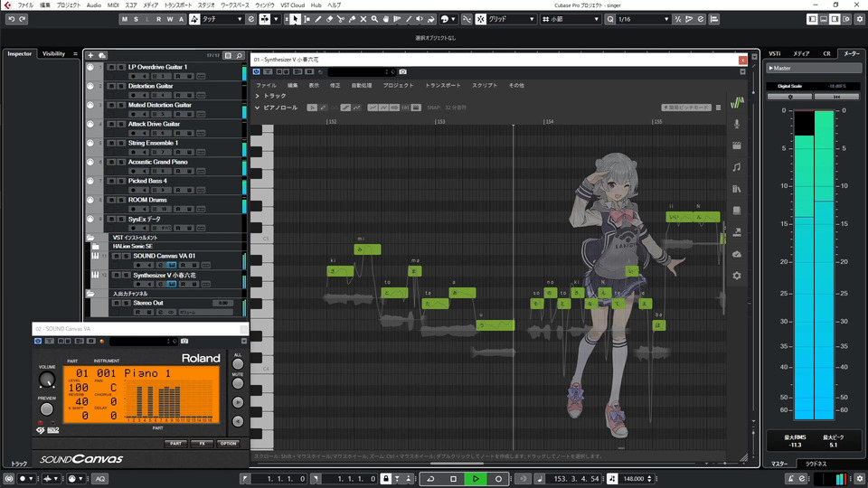This screenshot has width=868, height=488.
Task: Select the Zoom magnifier tool
Action: 374,19
